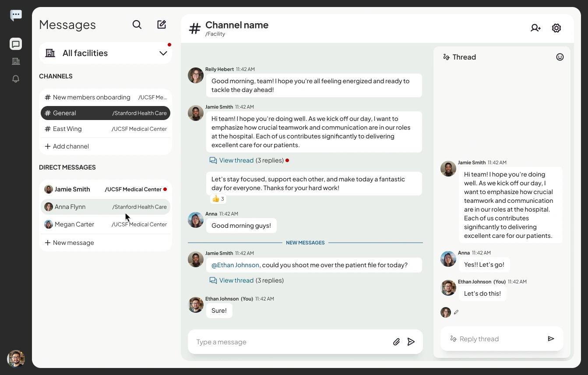Click the Channel name title
The image size is (588, 375).
(237, 25)
